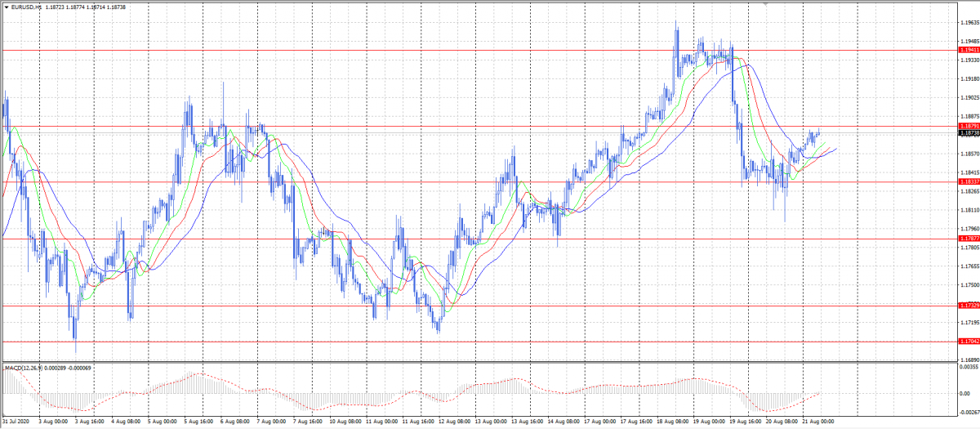The image size is (980, 429).
Task: Click the chart shift triangle marker at top
Action: 766,4
